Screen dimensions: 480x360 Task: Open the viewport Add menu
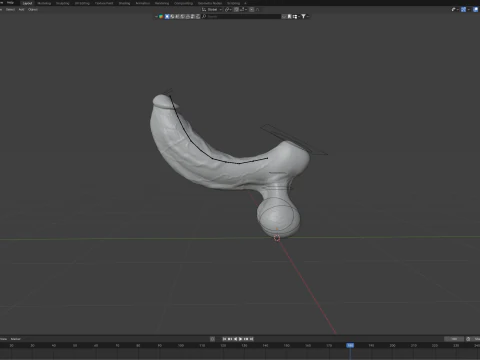pyautogui.click(x=21, y=9)
